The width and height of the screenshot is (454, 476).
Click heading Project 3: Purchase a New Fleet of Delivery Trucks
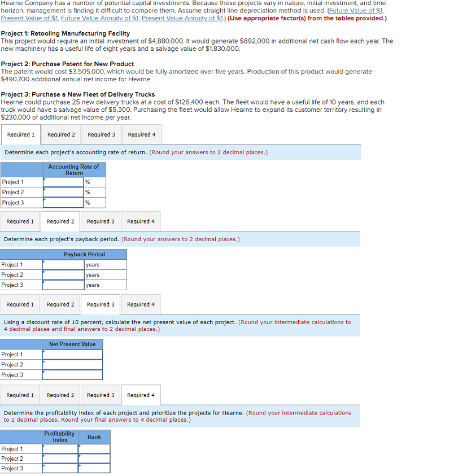[78, 94]
